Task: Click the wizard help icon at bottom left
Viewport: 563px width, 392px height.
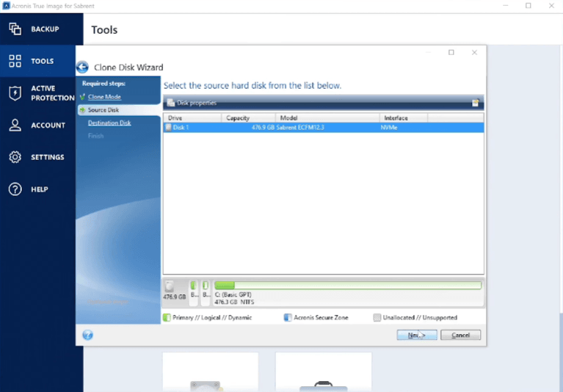Action: (87, 335)
